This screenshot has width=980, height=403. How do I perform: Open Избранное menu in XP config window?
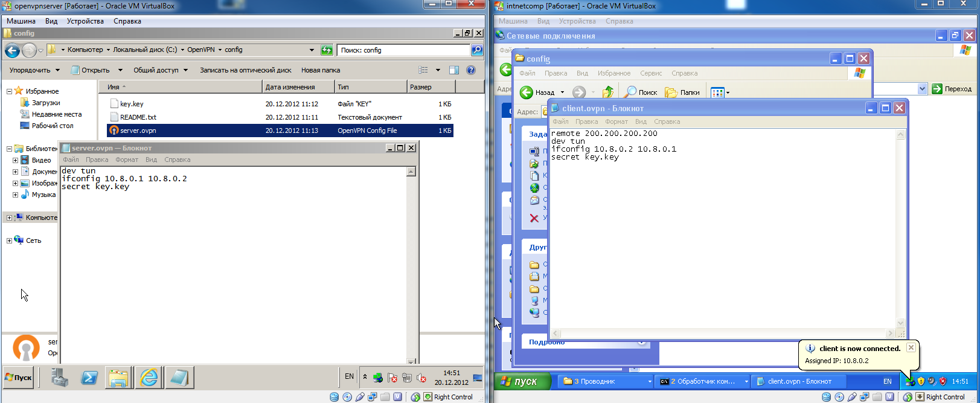tap(614, 73)
